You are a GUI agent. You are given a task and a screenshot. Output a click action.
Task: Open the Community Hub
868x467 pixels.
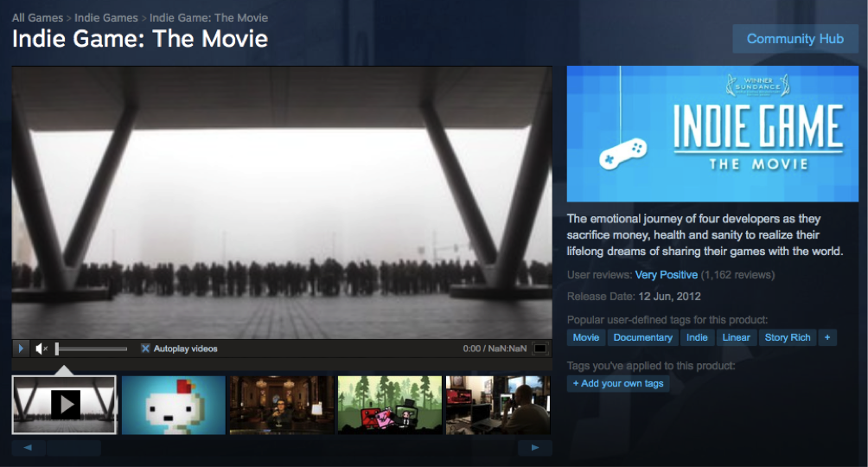pyautogui.click(x=795, y=39)
